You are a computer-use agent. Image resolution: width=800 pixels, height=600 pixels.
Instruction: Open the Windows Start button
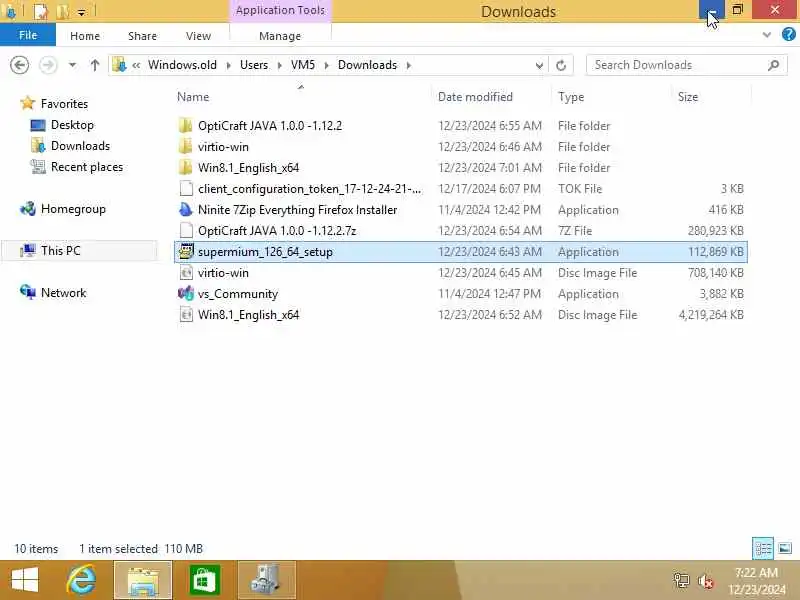[x=24, y=581]
